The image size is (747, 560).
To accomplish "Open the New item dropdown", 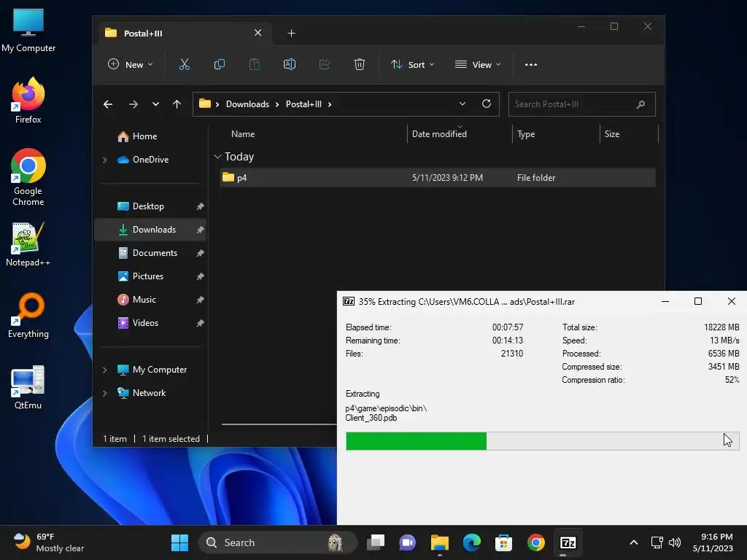I will [131, 65].
